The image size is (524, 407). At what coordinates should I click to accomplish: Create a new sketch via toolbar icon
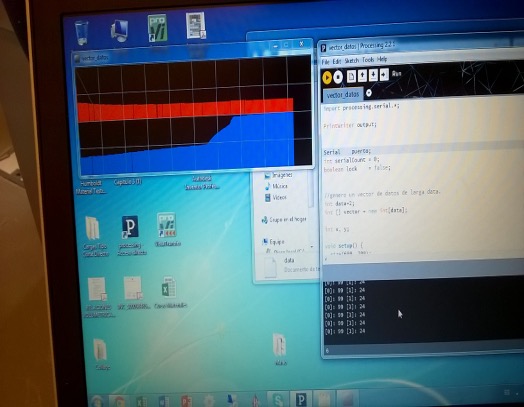tap(351, 76)
